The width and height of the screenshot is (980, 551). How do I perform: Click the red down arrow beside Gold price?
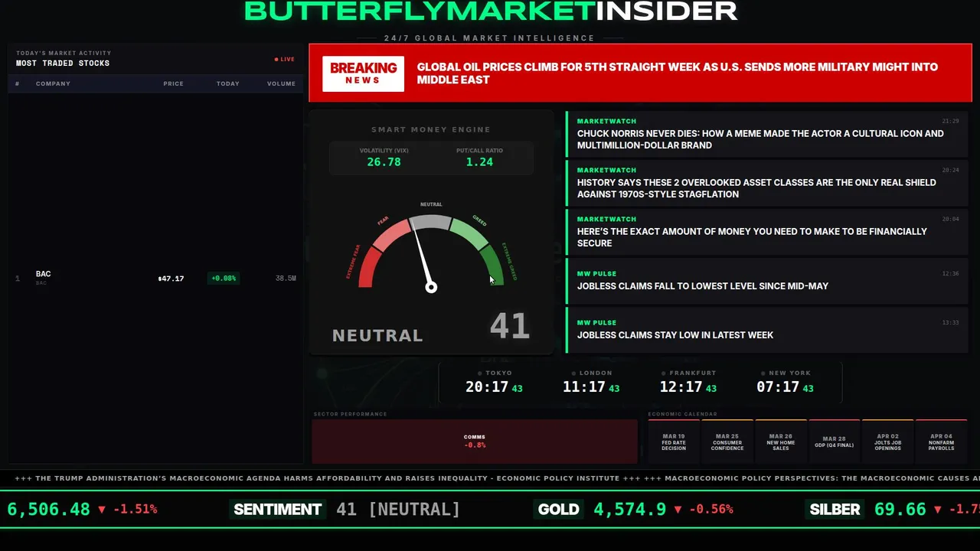pos(678,510)
